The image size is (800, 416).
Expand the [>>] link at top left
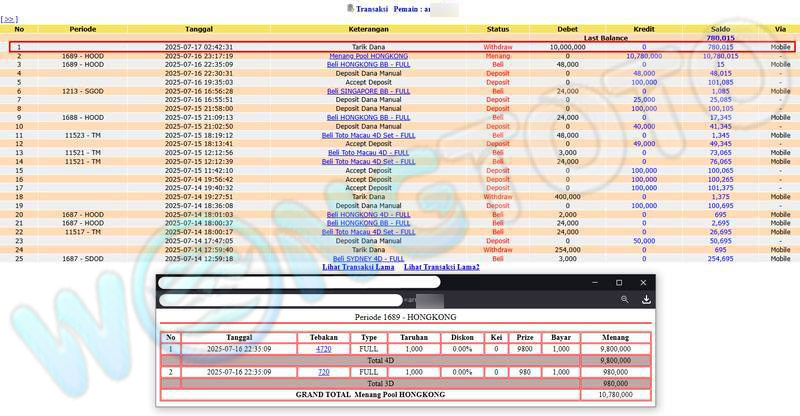9,19
